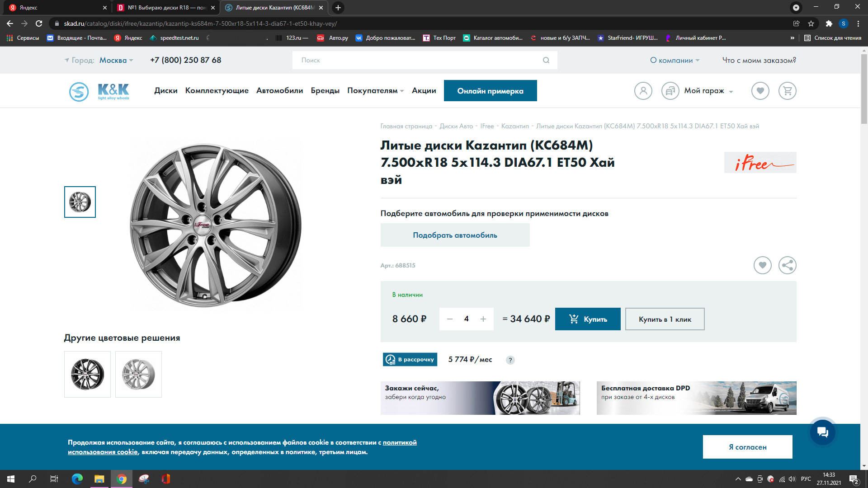Click the installment question mark help icon
Viewport: 868px width, 488px height.
tap(510, 360)
